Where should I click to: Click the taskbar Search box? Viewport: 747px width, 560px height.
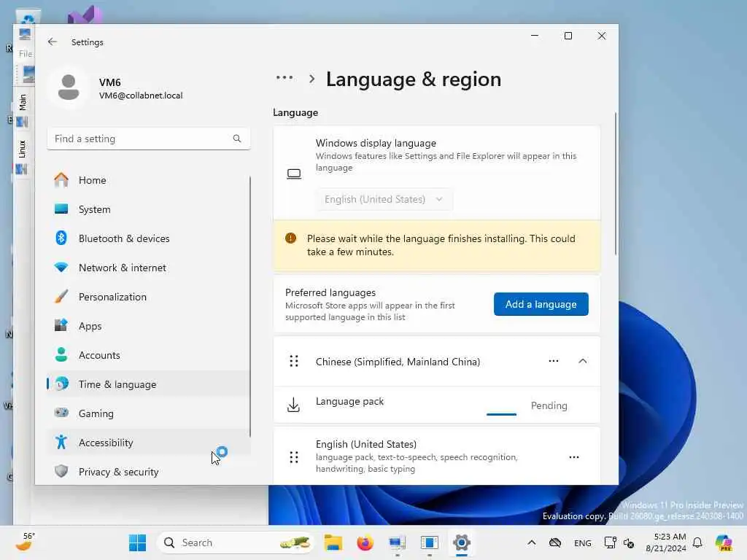(236, 542)
